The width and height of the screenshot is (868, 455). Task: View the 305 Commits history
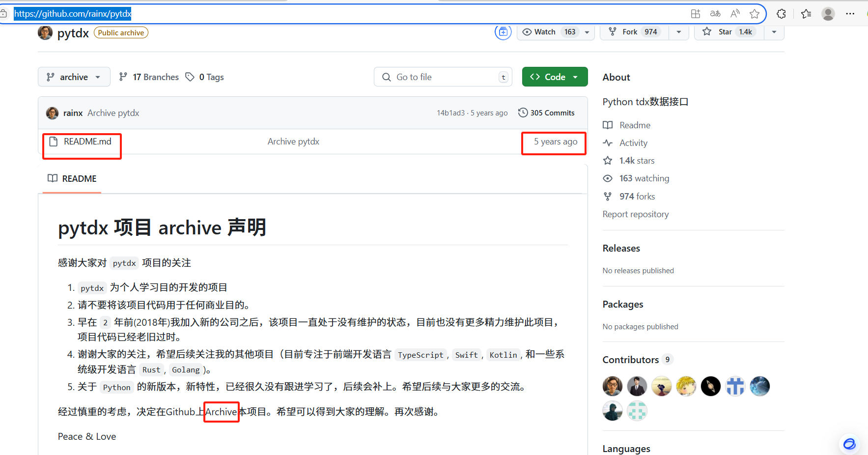(x=546, y=113)
